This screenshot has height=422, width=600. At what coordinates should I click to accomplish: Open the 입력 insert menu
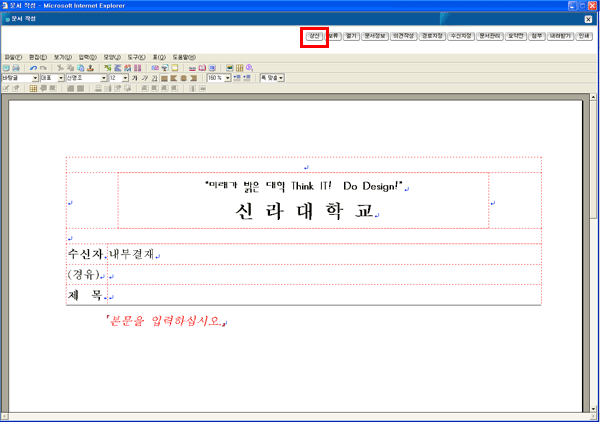[x=88, y=57]
